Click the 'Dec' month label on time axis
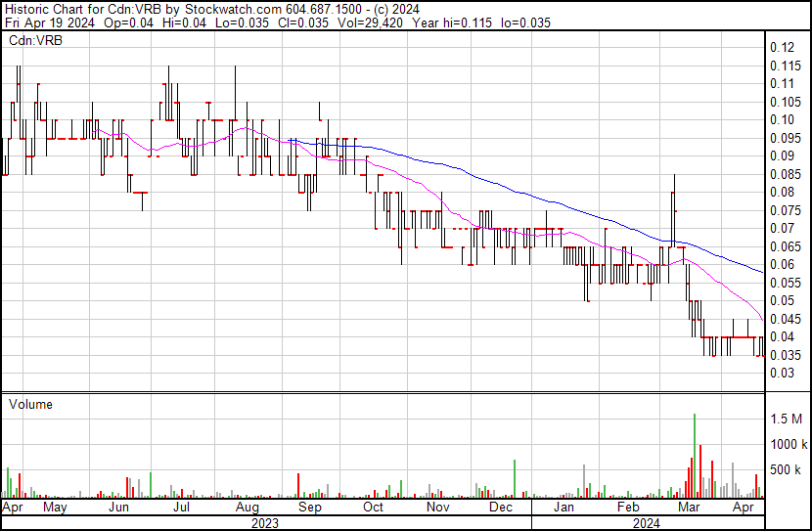The width and height of the screenshot is (812, 531). pos(501,507)
